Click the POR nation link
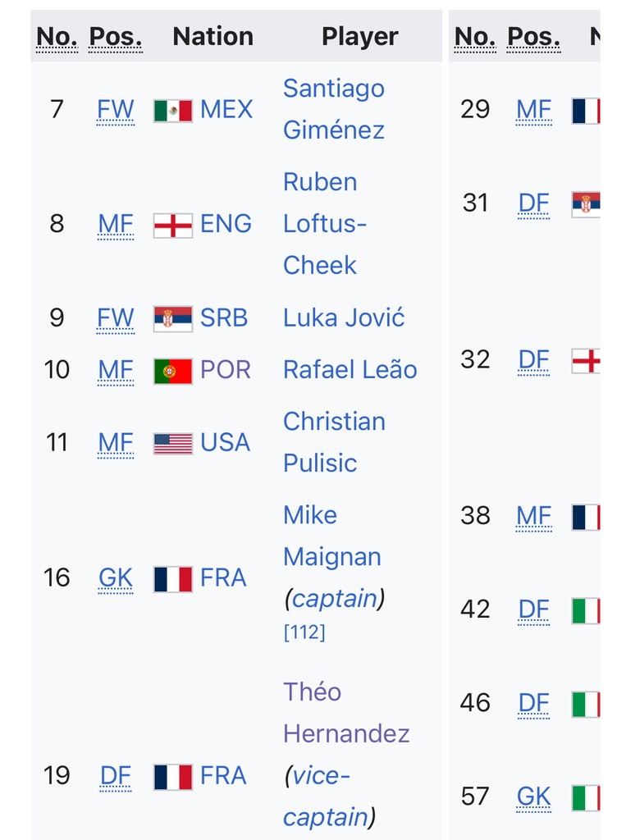Screen dimensions: 626x840 click(x=225, y=370)
